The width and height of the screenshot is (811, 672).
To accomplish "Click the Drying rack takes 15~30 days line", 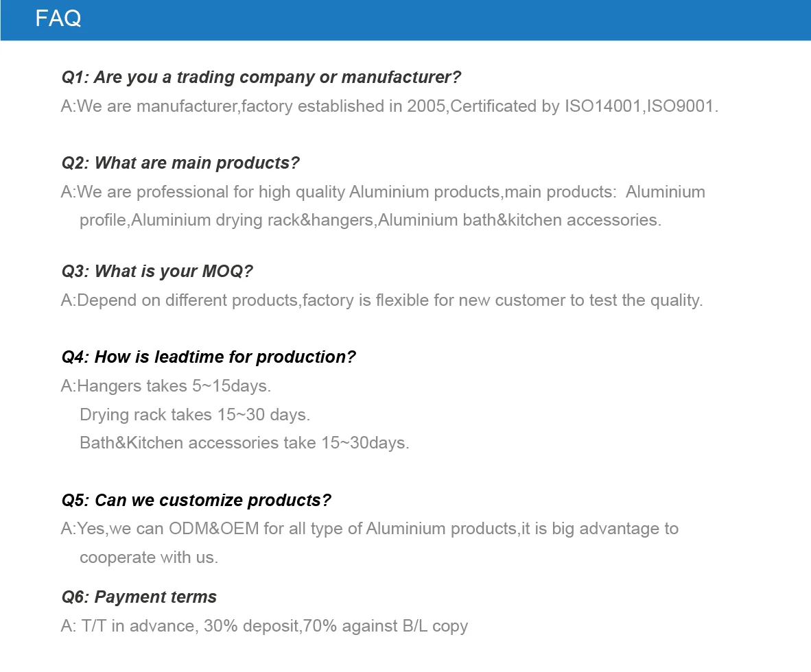I will click(x=195, y=415).
